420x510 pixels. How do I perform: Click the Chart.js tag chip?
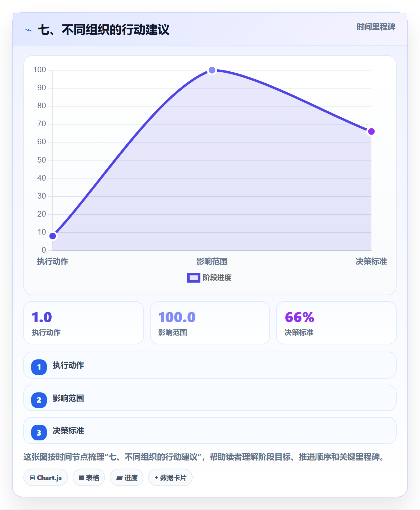tap(46, 478)
